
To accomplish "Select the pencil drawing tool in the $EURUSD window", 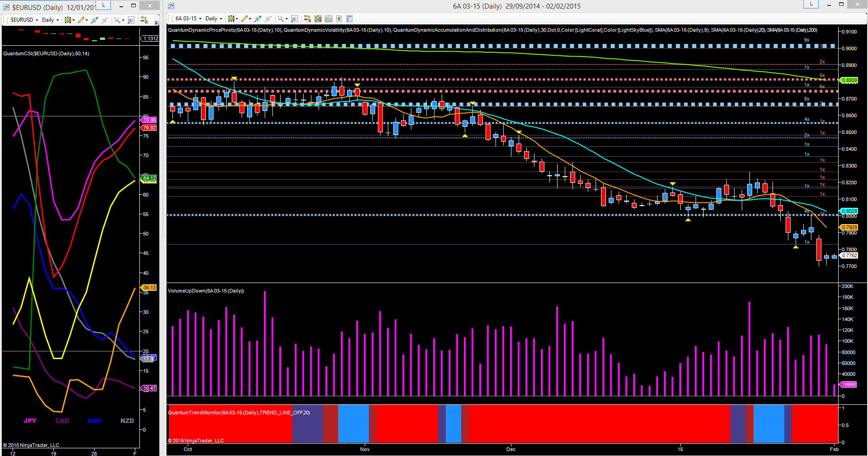I will tap(81, 20).
